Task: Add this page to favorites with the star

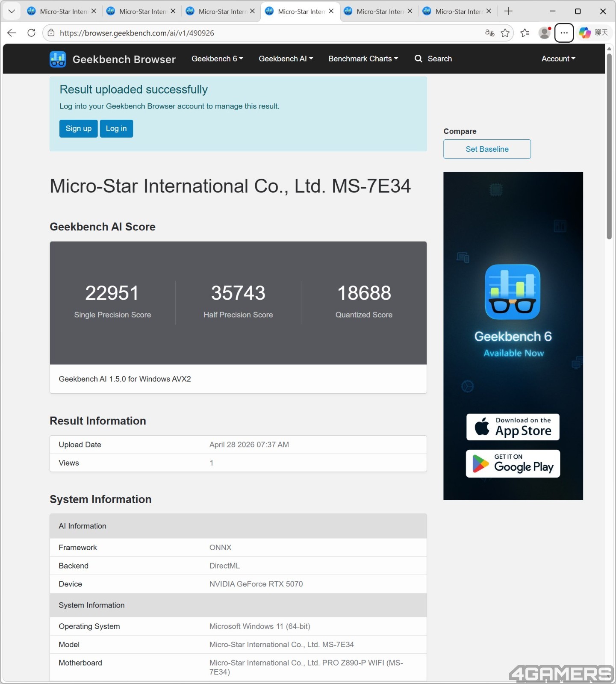Action: (x=505, y=33)
